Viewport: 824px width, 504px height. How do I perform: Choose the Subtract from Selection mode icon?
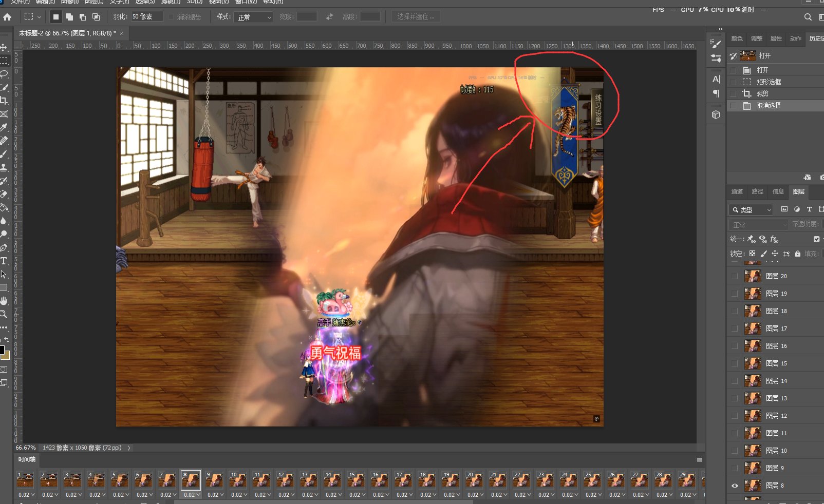coord(83,17)
